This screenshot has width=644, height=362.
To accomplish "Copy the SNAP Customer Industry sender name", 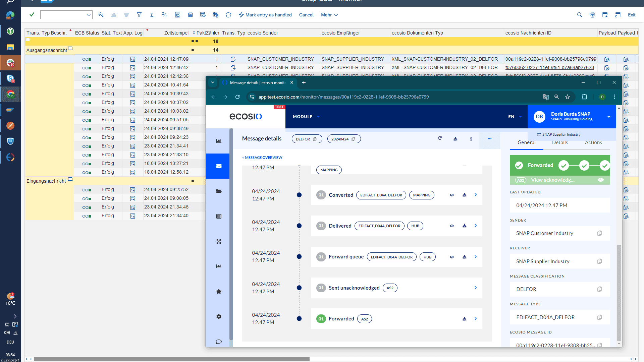I will click(x=600, y=233).
